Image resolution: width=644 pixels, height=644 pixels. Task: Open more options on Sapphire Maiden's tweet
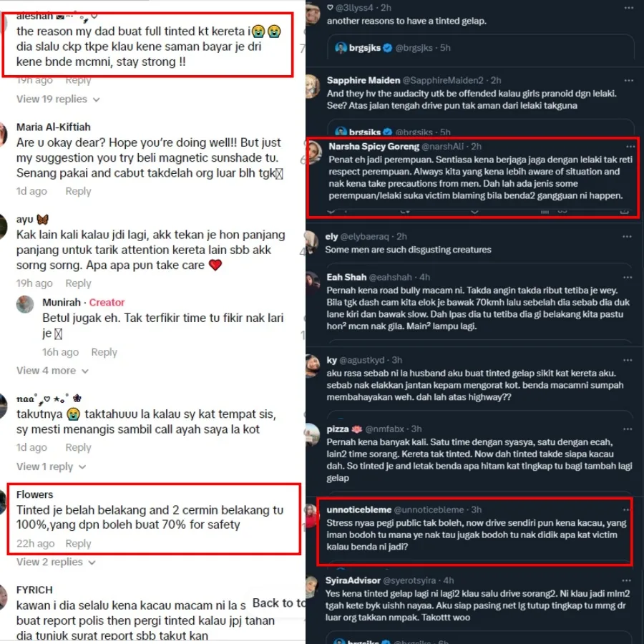(x=628, y=79)
